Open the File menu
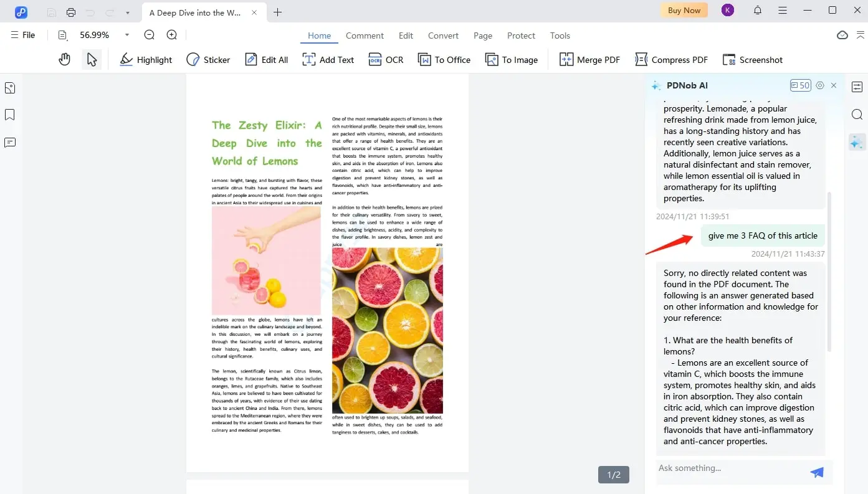The image size is (868, 494). click(23, 35)
